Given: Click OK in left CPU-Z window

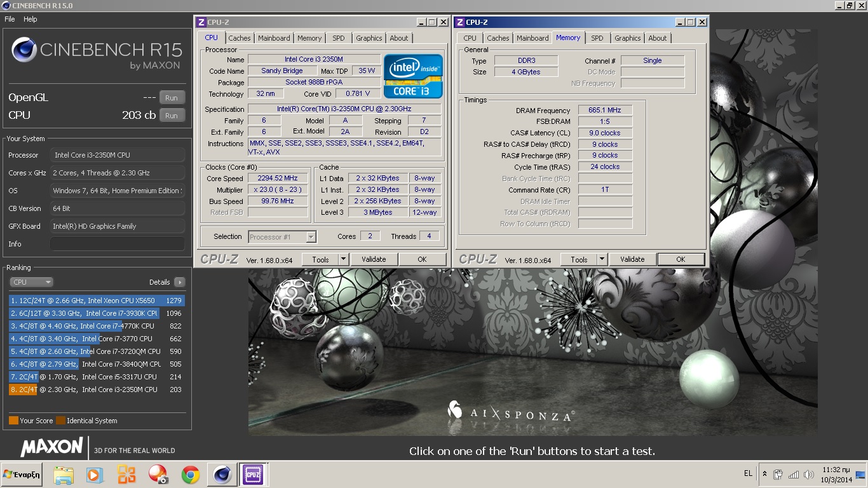Looking at the screenshot, I should click(x=422, y=259).
